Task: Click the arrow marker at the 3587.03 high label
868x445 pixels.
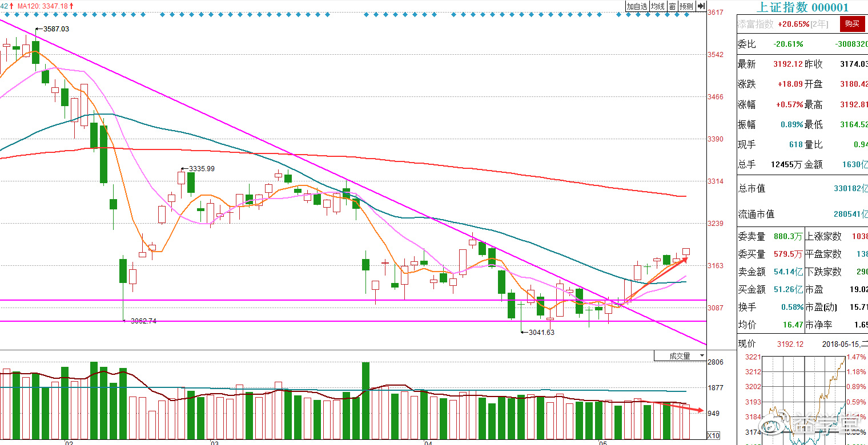Action: pyautogui.click(x=38, y=29)
